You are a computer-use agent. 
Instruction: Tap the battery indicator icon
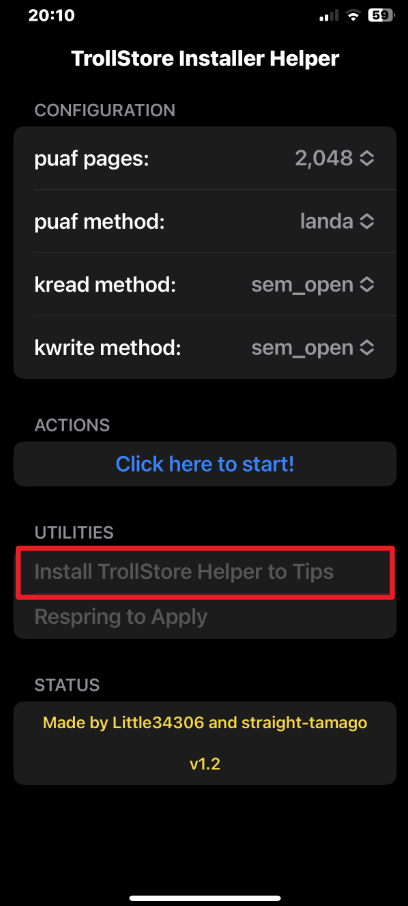click(380, 16)
